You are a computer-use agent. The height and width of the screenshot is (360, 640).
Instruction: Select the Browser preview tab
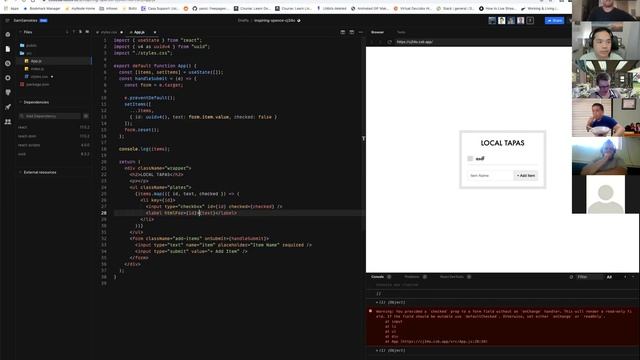coord(377,32)
